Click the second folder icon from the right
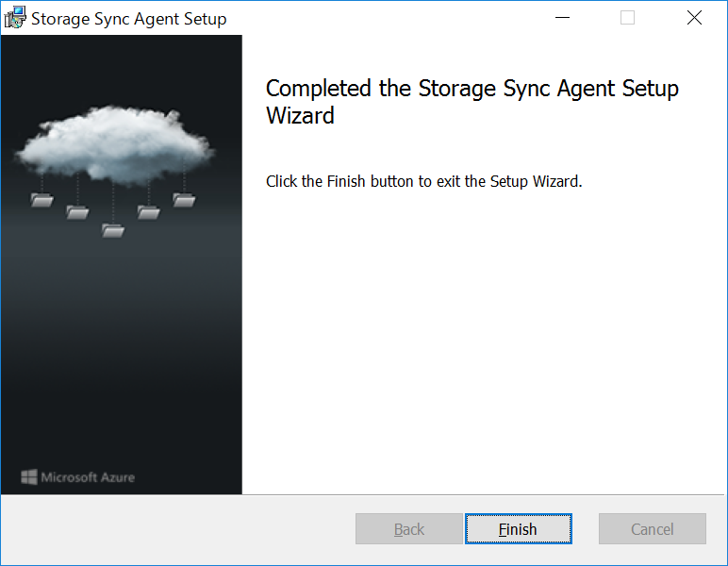The image size is (728, 566). tap(149, 211)
